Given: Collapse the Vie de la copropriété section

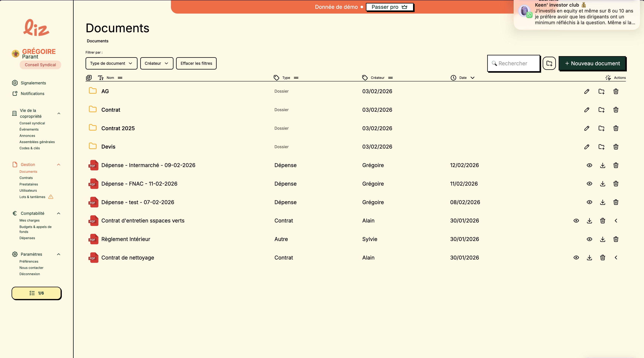Looking at the screenshot, I should coord(59,113).
